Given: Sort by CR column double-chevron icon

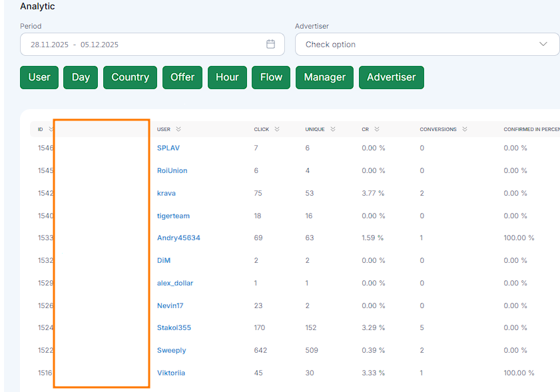Looking at the screenshot, I should tap(376, 129).
